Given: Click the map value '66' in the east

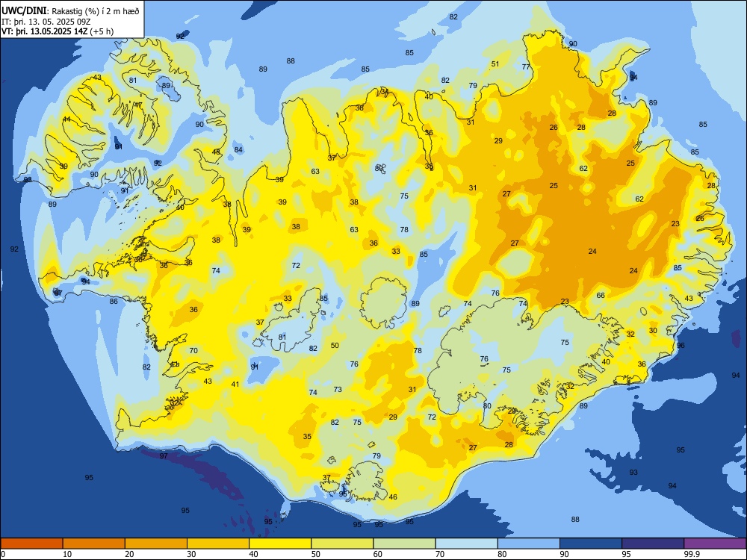Looking at the screenshot, I should (601, 295).
